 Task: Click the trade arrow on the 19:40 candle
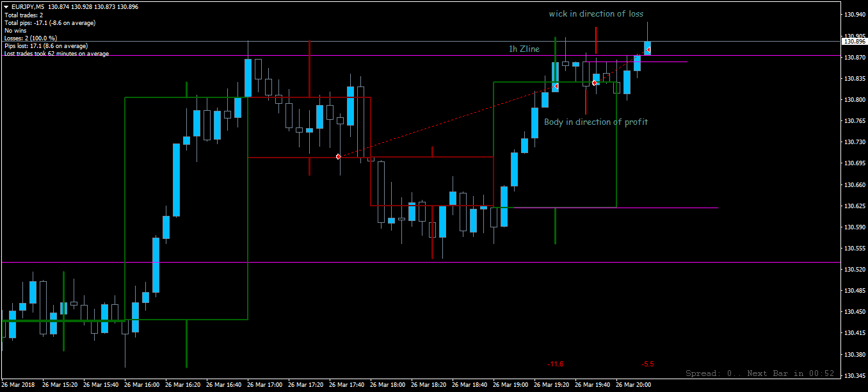pyautogui.click(x=595, y=83)
